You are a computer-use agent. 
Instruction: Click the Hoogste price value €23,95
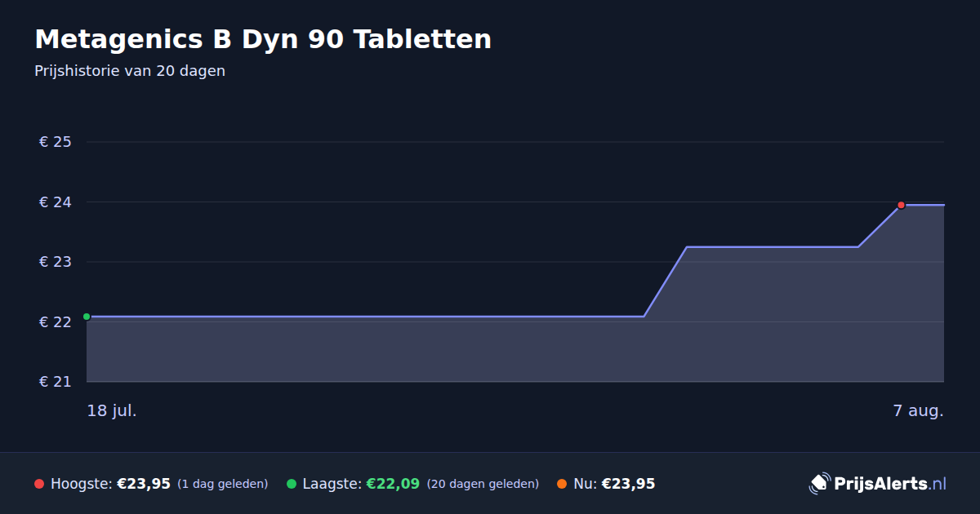144,484
